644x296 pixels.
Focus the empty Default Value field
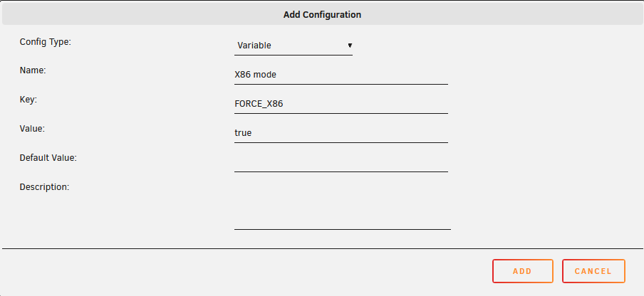pyautogui.click(x=341, y=162)
